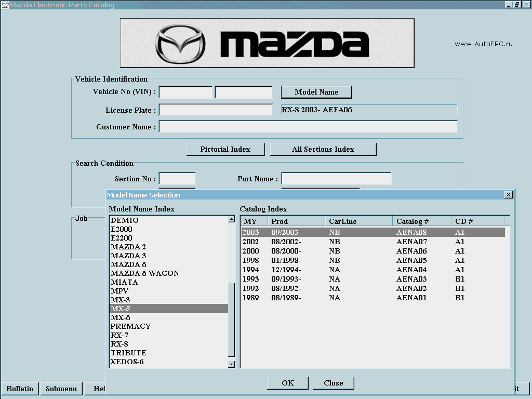Screen dimensions: 532x399
Task: Click the model list scroll down arrow
Action: (231, 364)
